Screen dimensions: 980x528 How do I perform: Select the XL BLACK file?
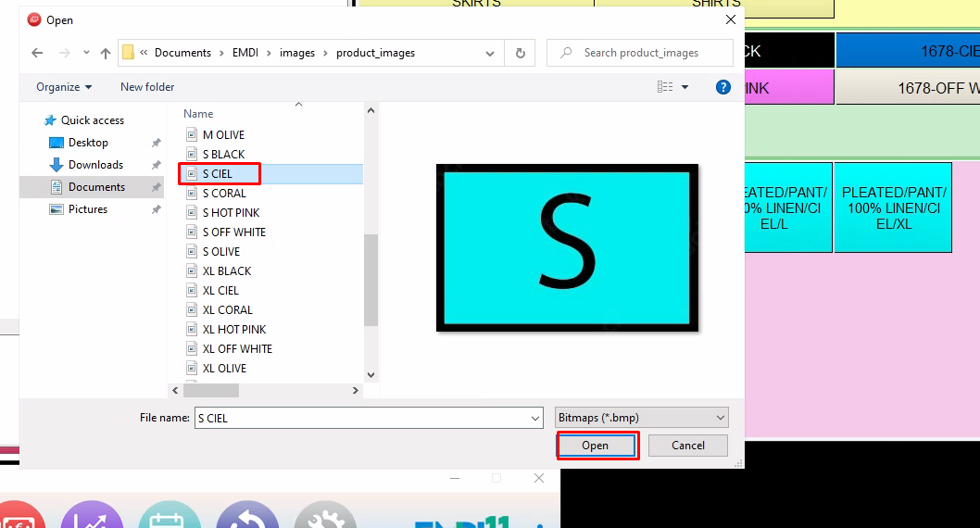(227, 270)
